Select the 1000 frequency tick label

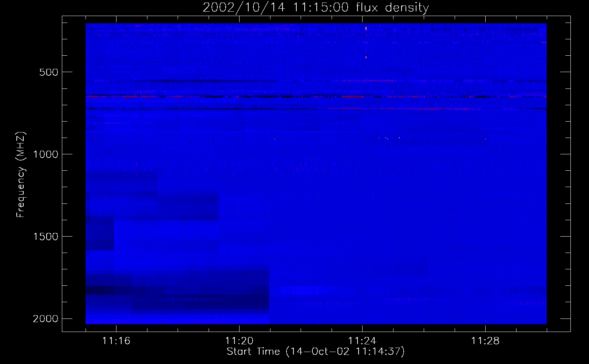46,154
